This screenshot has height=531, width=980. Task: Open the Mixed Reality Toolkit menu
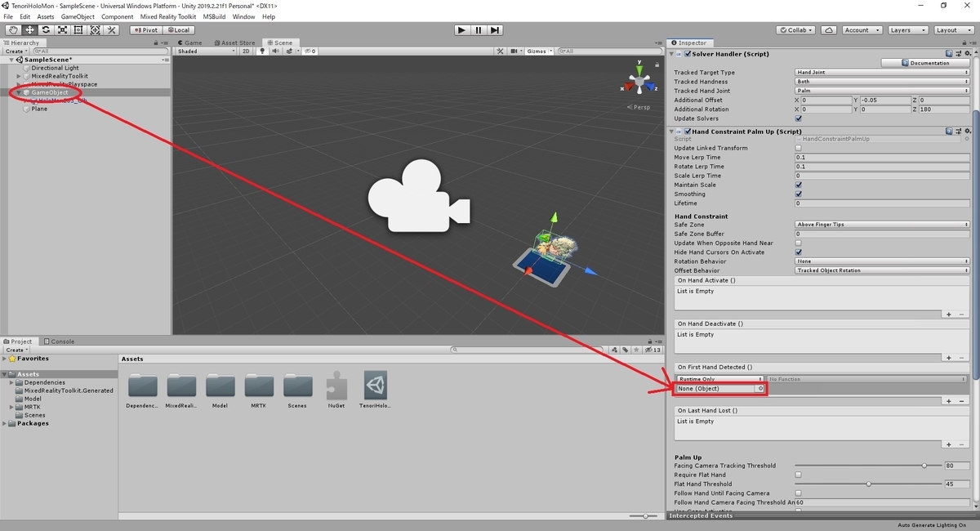click(168, 16)
